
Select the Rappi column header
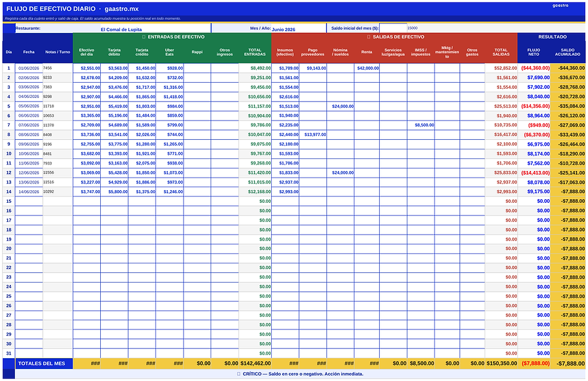(x=197, y=52)
